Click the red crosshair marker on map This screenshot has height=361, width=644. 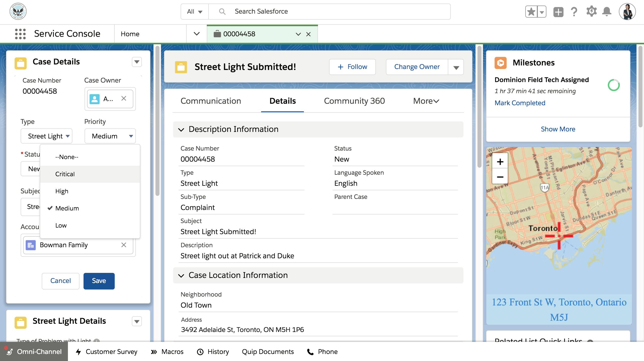(x=559, y=236)
